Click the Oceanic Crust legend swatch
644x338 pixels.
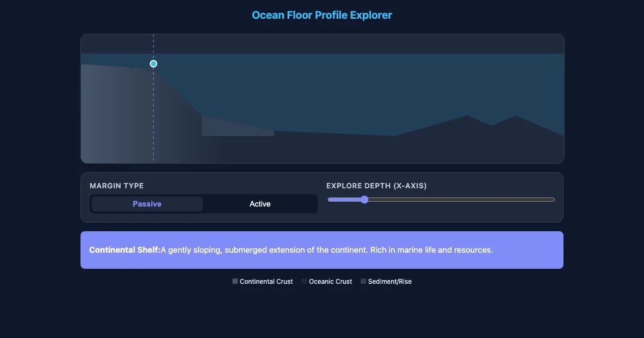pos(304,281)
